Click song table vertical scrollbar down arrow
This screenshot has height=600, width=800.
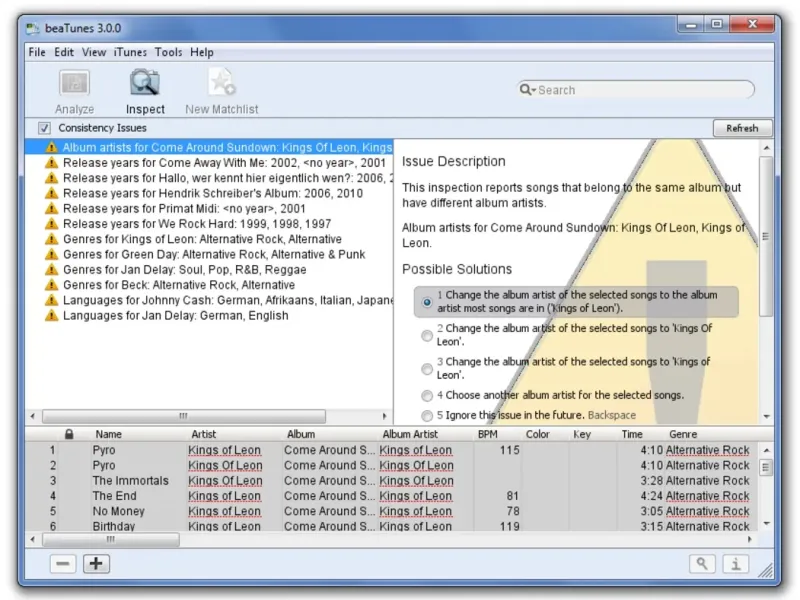(x=766, y=523)
